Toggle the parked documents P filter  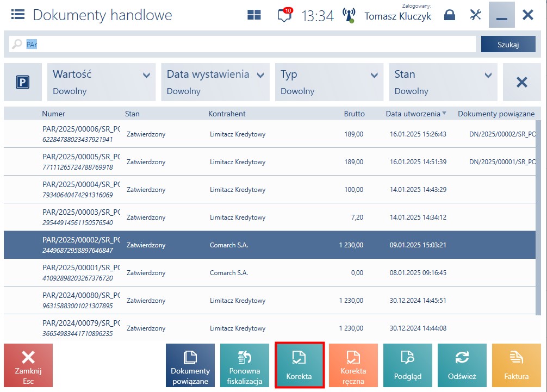[23, 82]
